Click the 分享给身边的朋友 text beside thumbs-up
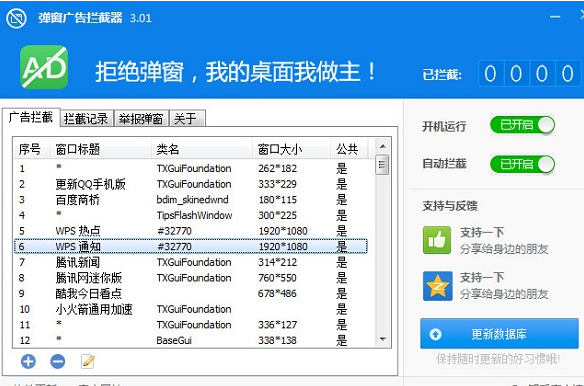The image size is (584, 386). point(504,249)
